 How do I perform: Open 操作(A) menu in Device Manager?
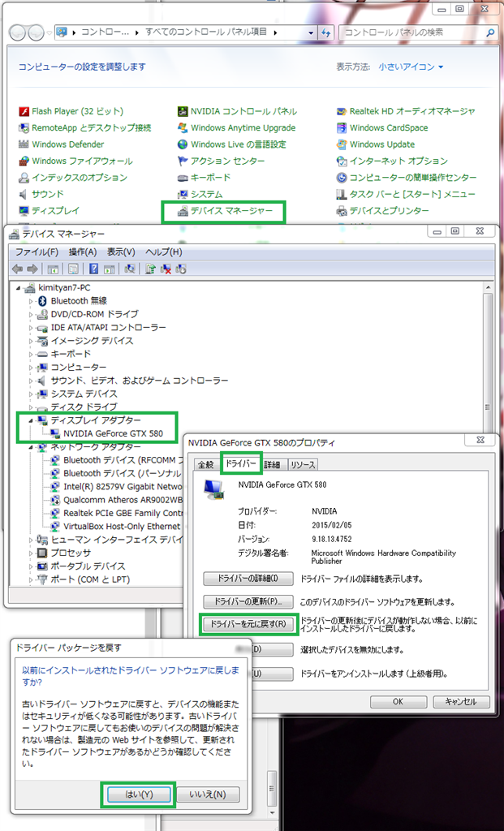83,252
